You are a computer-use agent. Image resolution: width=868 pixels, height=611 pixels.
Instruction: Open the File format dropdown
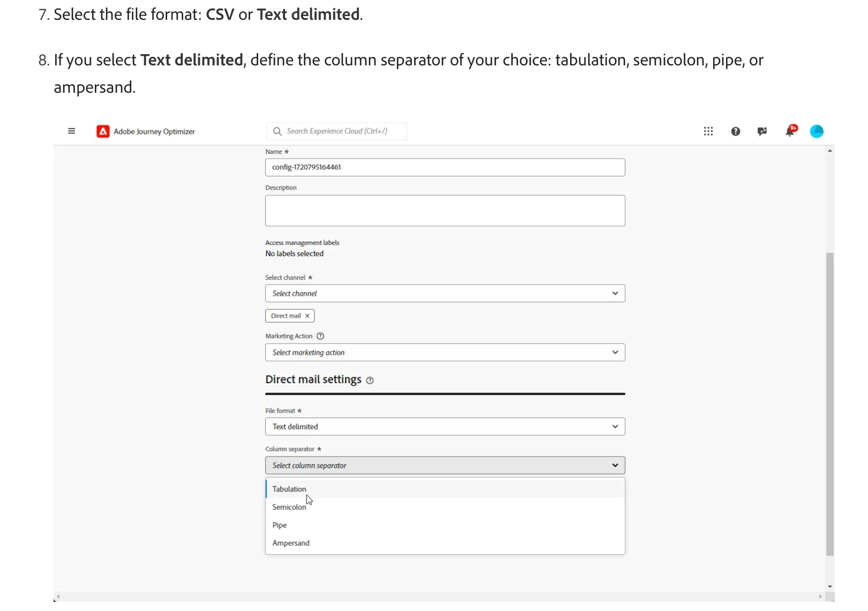tap(445, 427)
